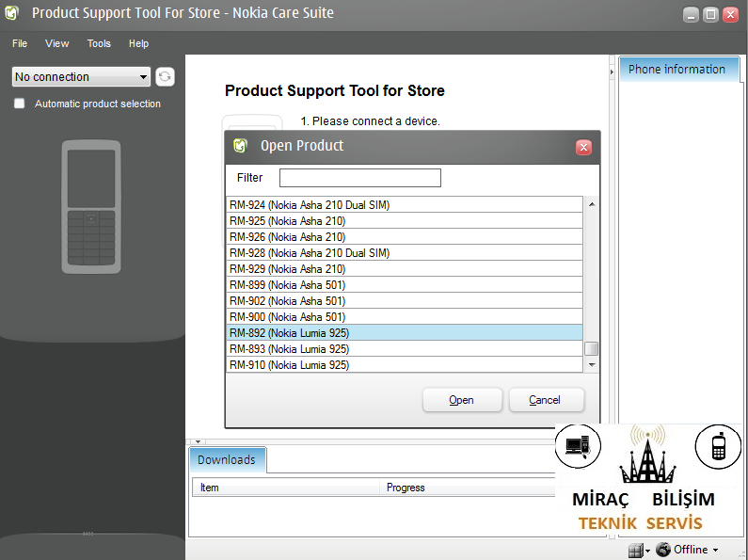Select RM-910 (Nokia Lumia 925)
This screenshot has height=560, width=748.
405,365
